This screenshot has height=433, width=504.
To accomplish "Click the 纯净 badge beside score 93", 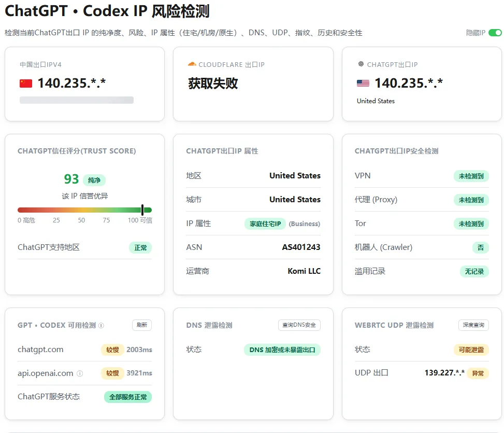I will tap(94, 180).
